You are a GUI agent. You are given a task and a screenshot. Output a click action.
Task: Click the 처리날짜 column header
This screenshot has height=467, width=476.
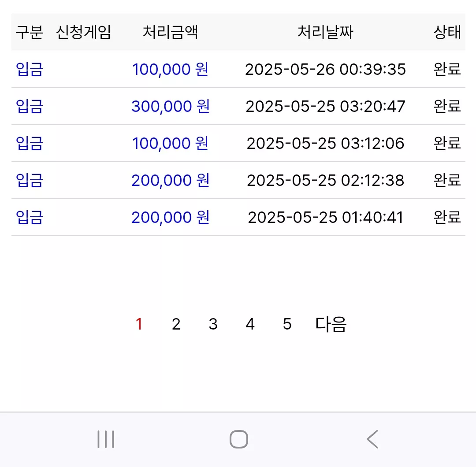point(325,32)
